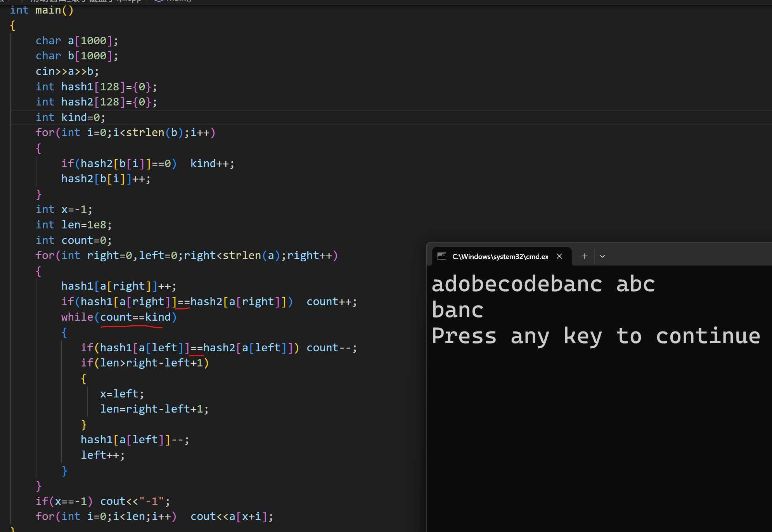Click the 'cin>>a>>b;' statement
This screenshot has height=532, width=772.
tap(67, 71)
